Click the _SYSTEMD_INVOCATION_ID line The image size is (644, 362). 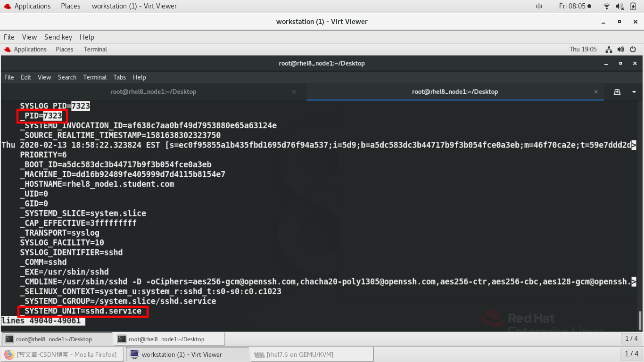tap(149, 125)
